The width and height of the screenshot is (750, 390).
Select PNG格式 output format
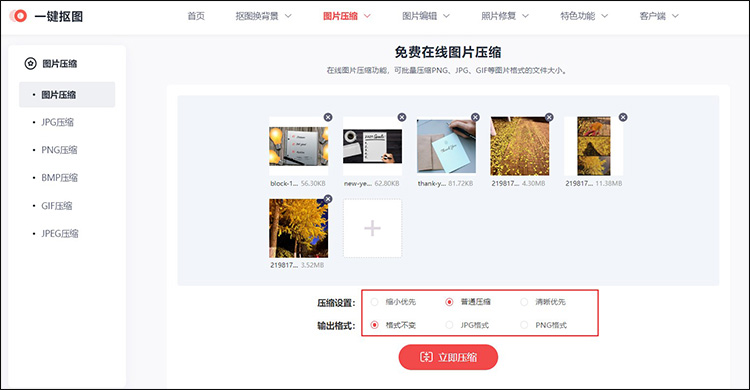[x=524, y=325]
